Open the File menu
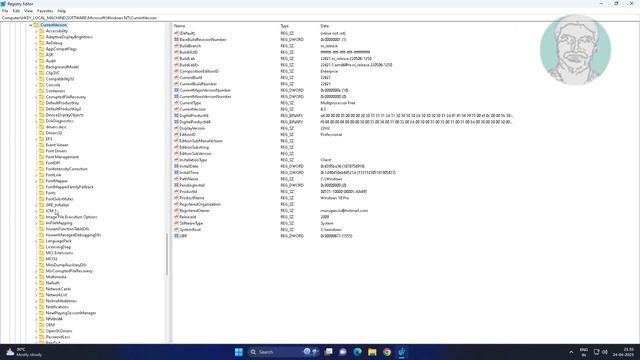Image resolution: width=640 pixels, height=360 pixels. [5, 11]
